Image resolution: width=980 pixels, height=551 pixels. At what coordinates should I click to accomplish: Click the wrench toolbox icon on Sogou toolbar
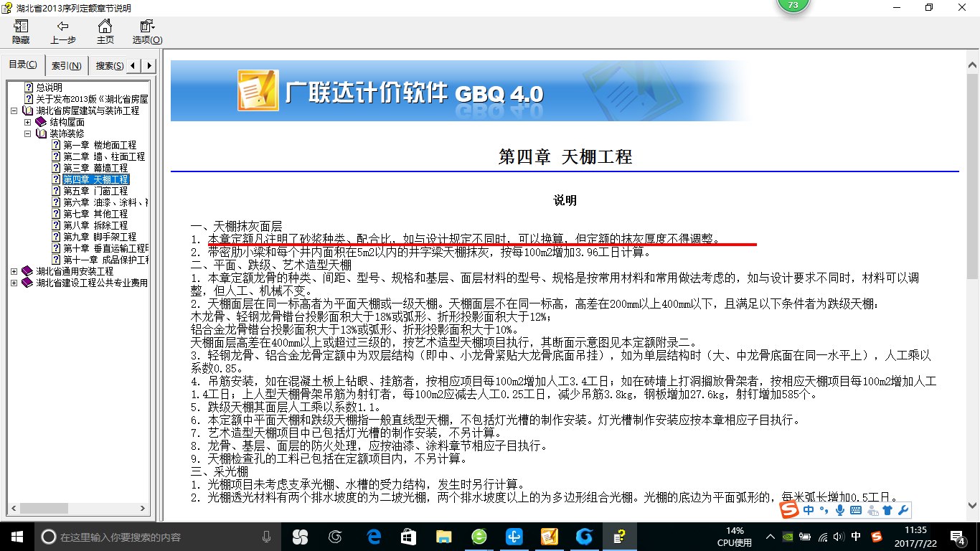tap(903, 510)
